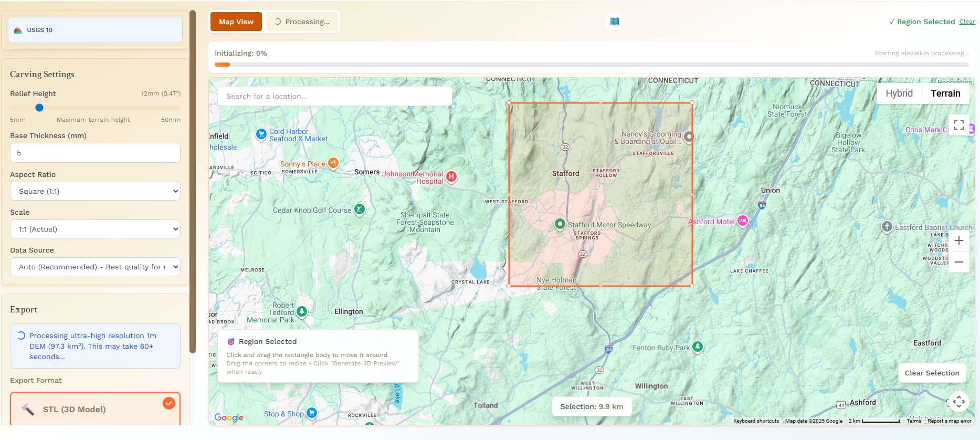This screenshot has width=980, height=440.
Task: Click Stafford Motor Speedway map pin
Action: point(560,224)
